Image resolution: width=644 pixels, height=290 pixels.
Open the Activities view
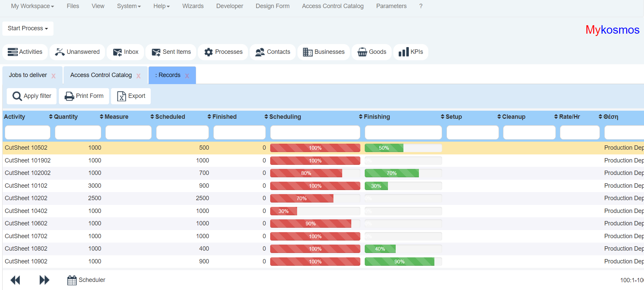pos(25,52)
